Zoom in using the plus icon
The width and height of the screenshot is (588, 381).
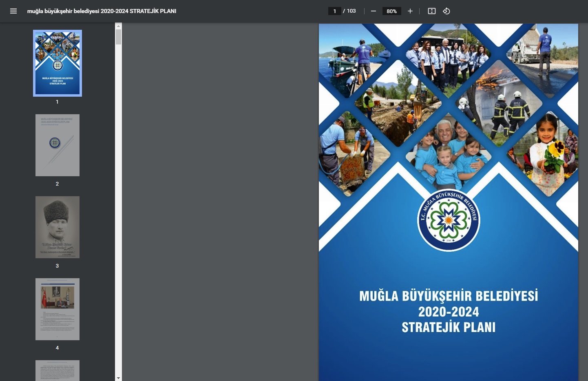tap(410, 11)
